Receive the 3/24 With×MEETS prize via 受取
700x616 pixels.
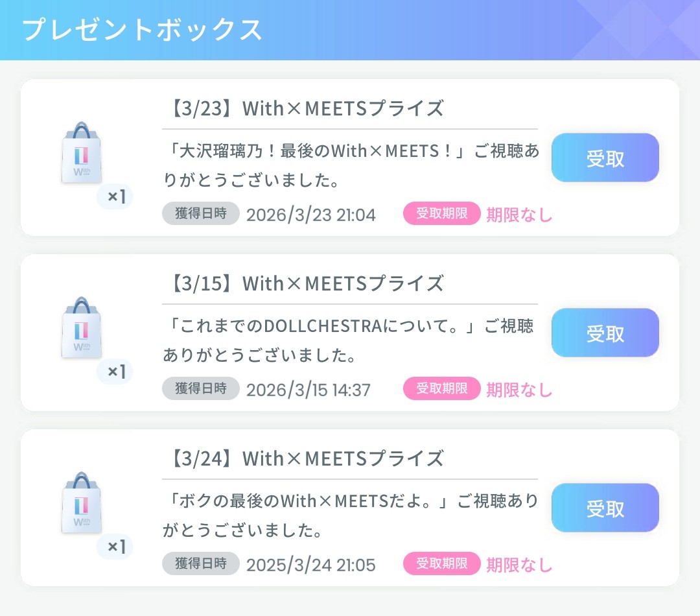pyautogui.click(x=605, y=508)
